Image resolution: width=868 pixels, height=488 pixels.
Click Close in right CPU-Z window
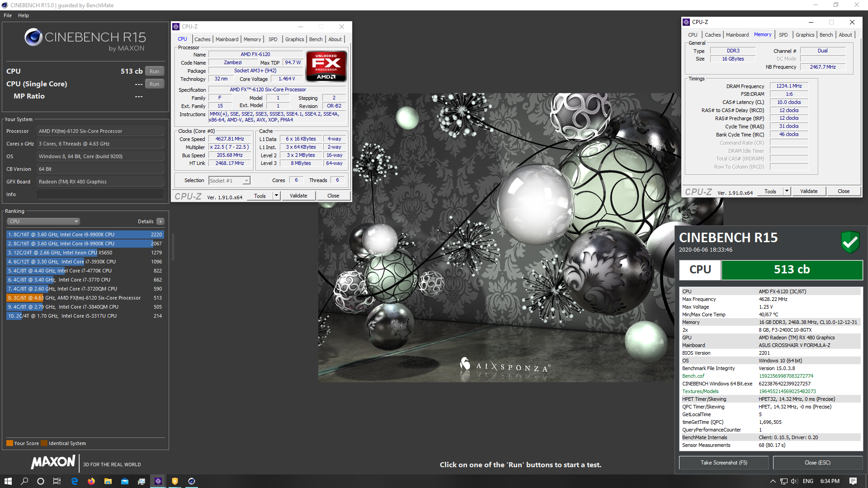[844, 191]
